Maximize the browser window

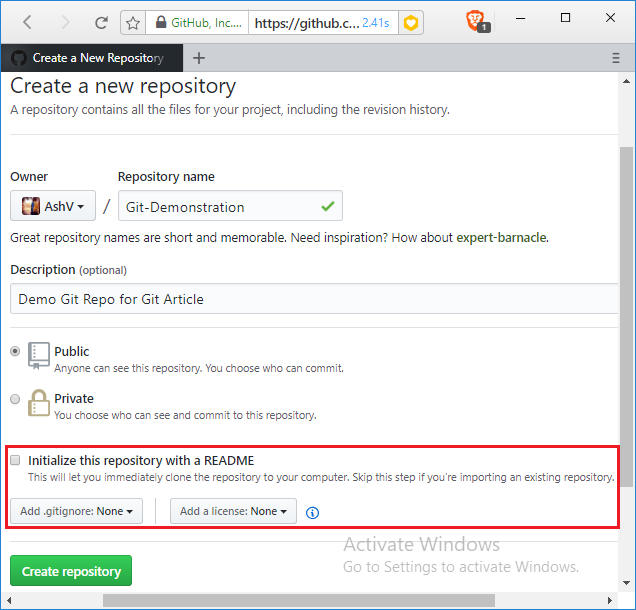coord(565,18)
